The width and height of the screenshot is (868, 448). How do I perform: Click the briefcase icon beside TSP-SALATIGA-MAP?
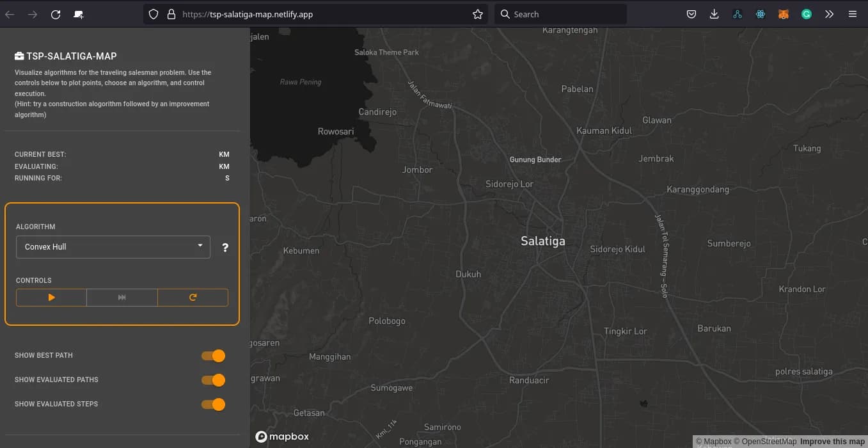point(19,56)
